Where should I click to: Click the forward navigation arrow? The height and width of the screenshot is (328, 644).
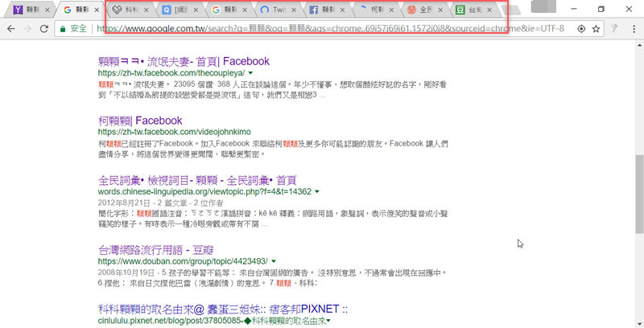27,29
